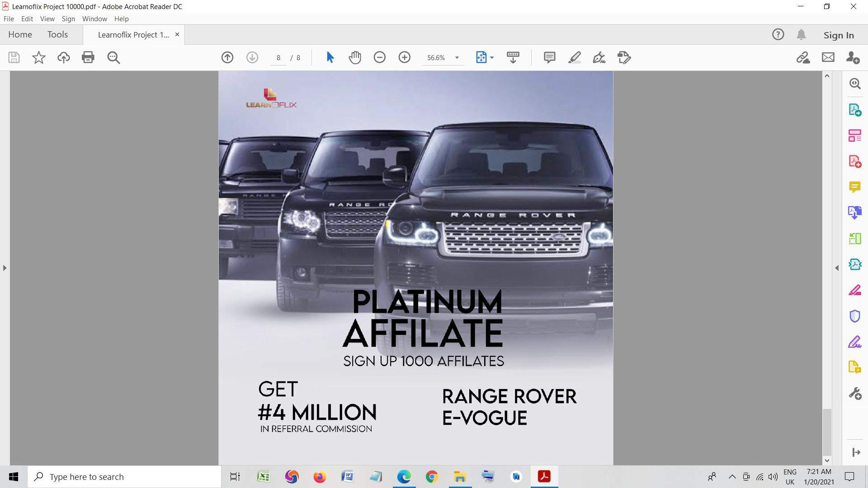The height and width of the screenshot is (488, 868).
Task: Open the Edit menu
Action: tap(27, 19)
